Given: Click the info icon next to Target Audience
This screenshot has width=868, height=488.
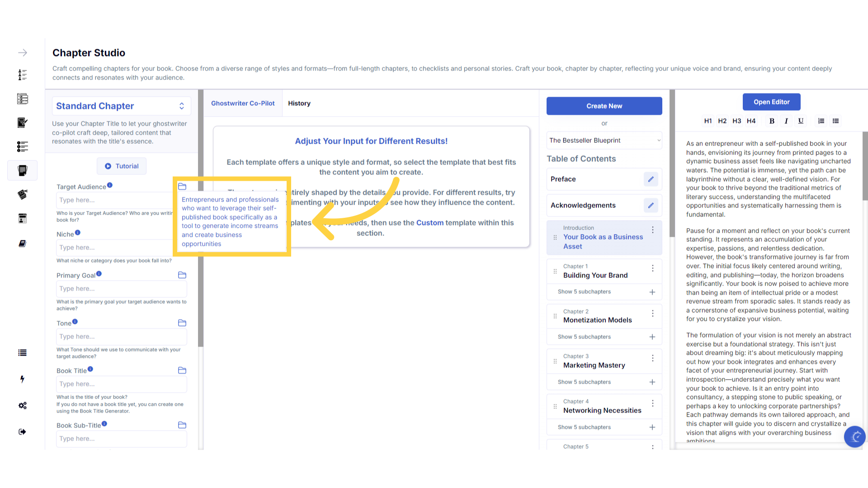Looking at the screenshot, I should click(110, 185).
